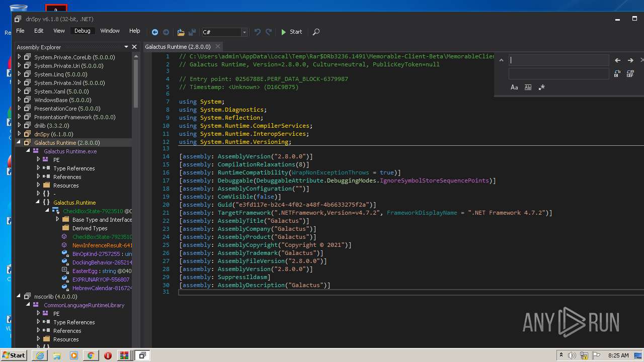
Task: Select PresentationFramework (5.0.0.0) assembly
Action: tap(75, 117)
